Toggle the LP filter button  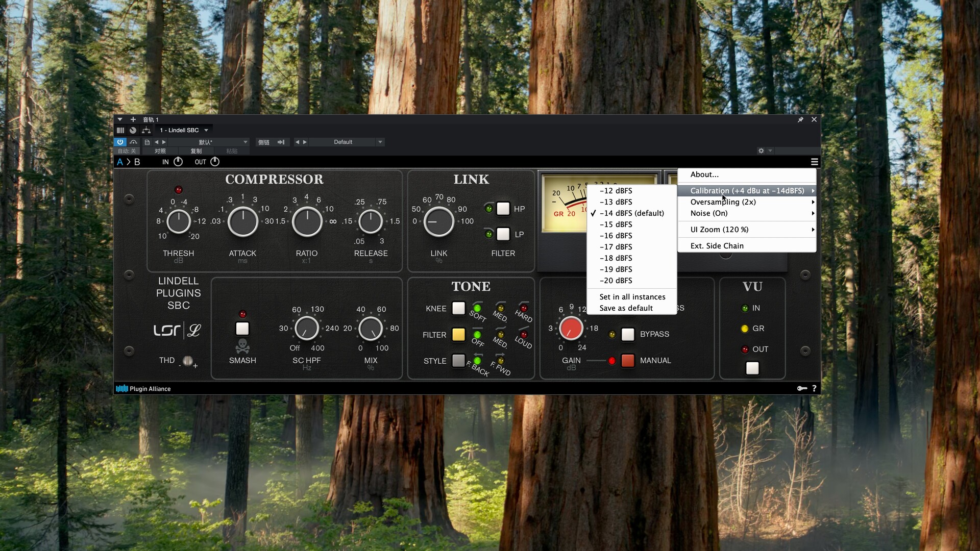(x=503, y=234)
